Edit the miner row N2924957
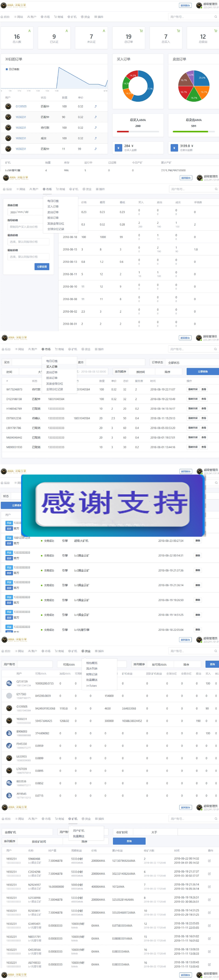Image resolution: width=219 pixels, height=980 pixels. (x=209, y=886)
